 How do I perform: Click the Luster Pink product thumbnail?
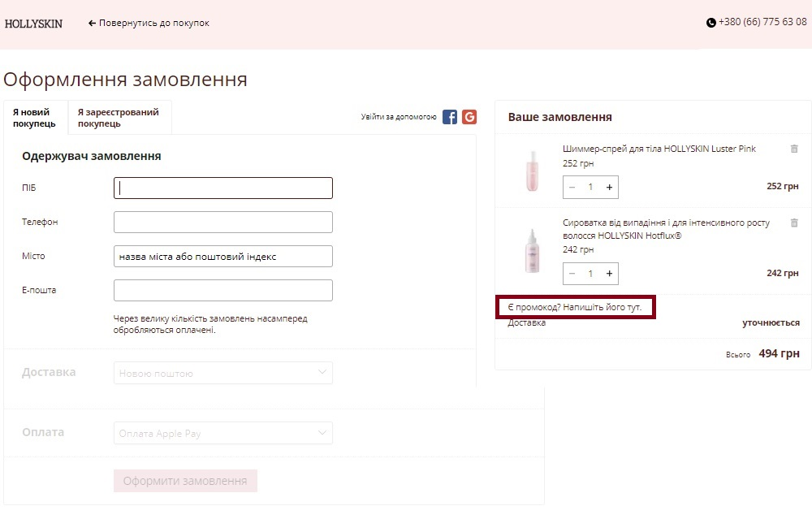coord(531,171)
